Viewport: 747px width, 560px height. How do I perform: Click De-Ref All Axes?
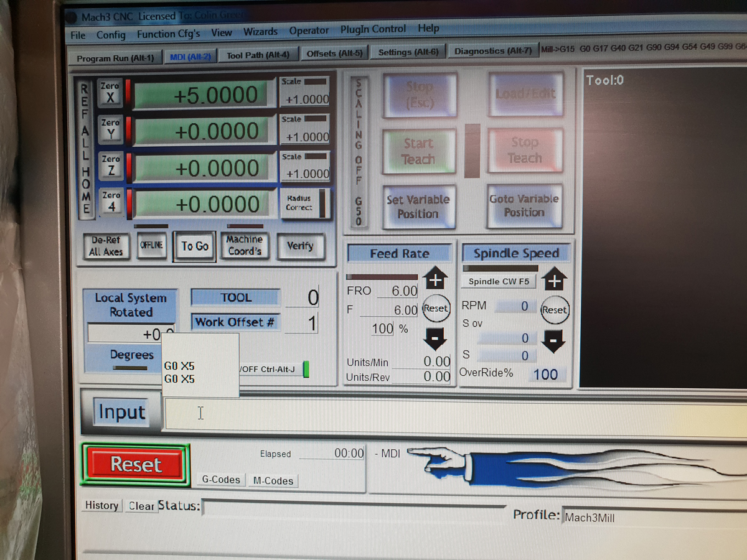[x=106, y=246]
